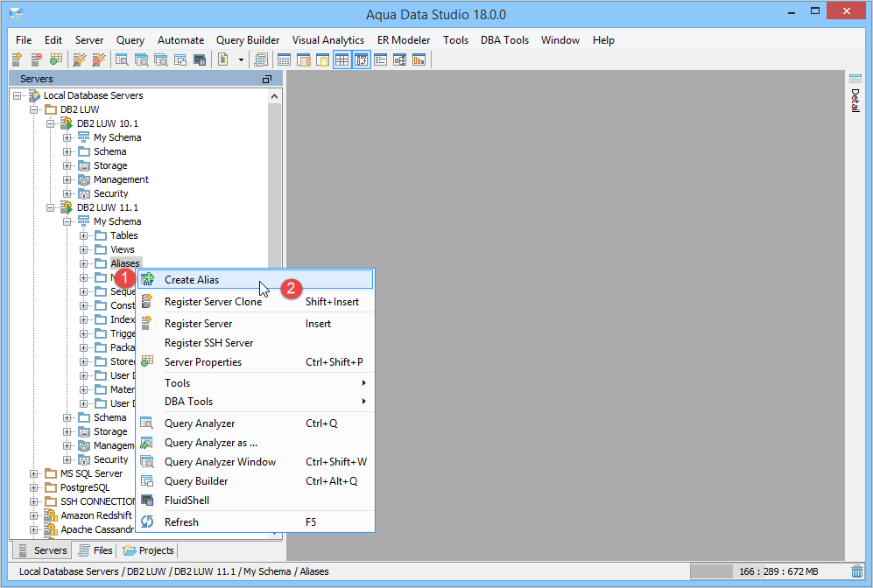The height and width of the screenshot is (588, 873).
Task: Switch to the Files tab
Action: pos(95,550)
